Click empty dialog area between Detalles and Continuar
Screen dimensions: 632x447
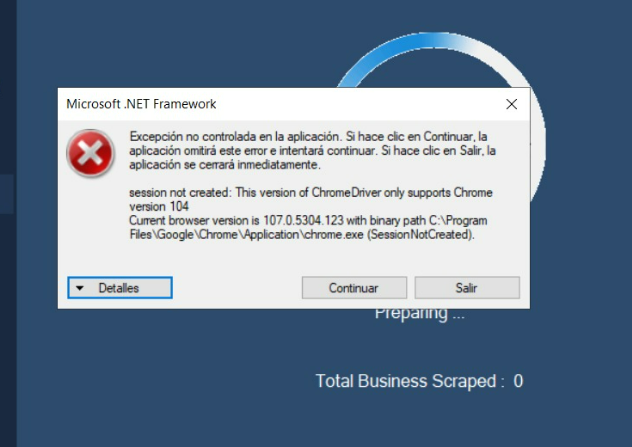237,288
